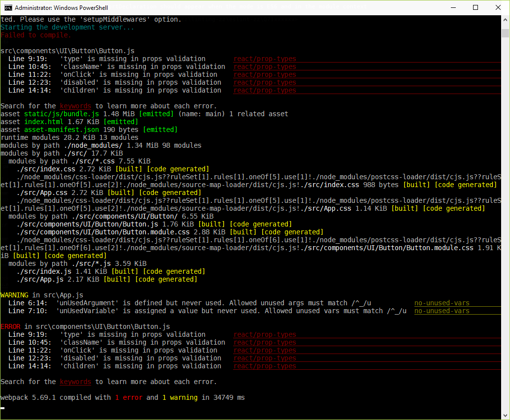Close the PowerShell window
This screenshot has width=510, height=420.
click(x=498, y=7)
